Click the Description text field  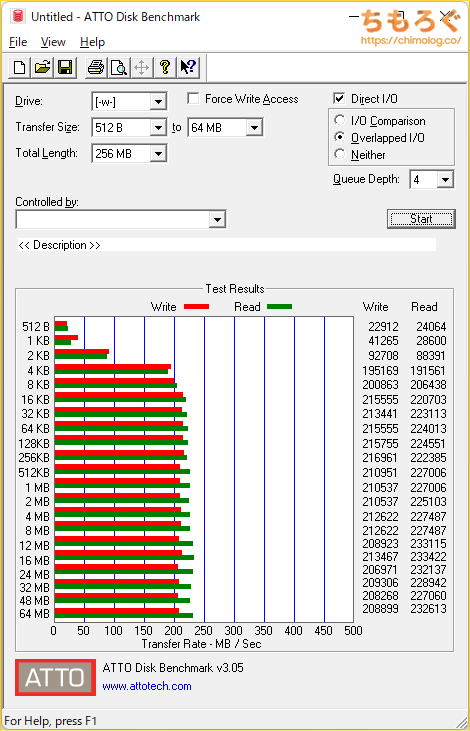coord(227,245)
